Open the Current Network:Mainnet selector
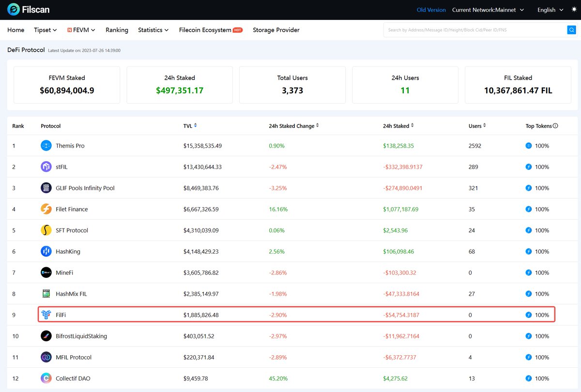581x392 pixels. (488, 10)
